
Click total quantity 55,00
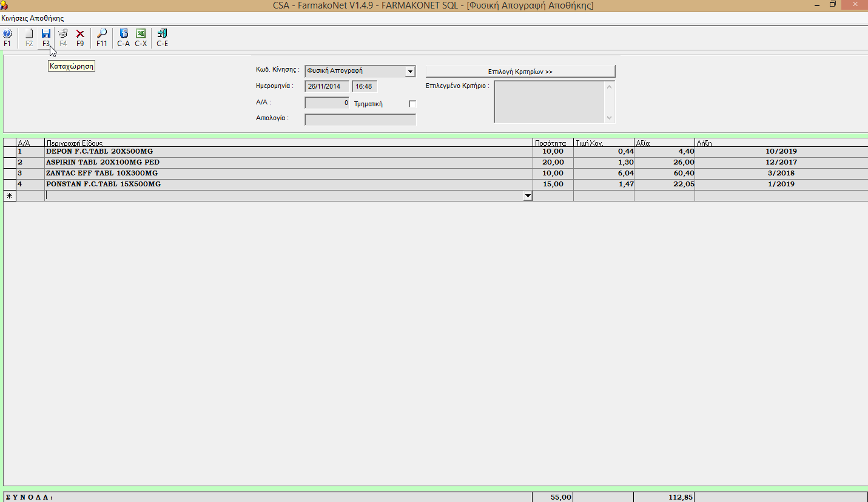553,497
